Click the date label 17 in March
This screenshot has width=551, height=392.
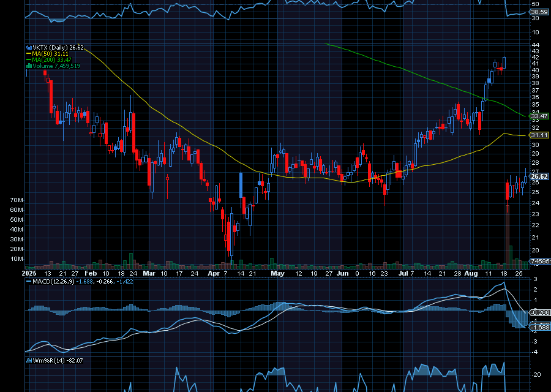point(179,274)
